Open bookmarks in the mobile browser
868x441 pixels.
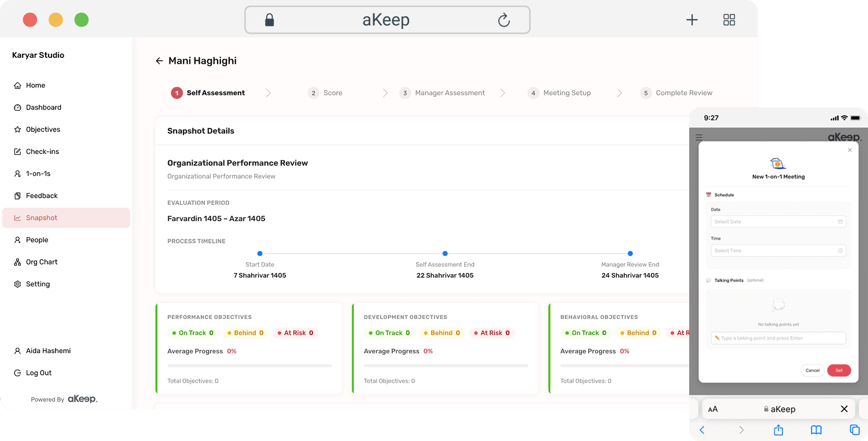click(x=816, y=430)
